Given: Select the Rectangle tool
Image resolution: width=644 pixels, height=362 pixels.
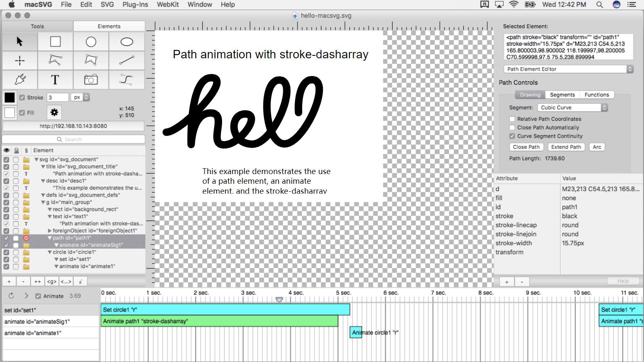Looking at the screenshot, I should [x=55, y=41].
